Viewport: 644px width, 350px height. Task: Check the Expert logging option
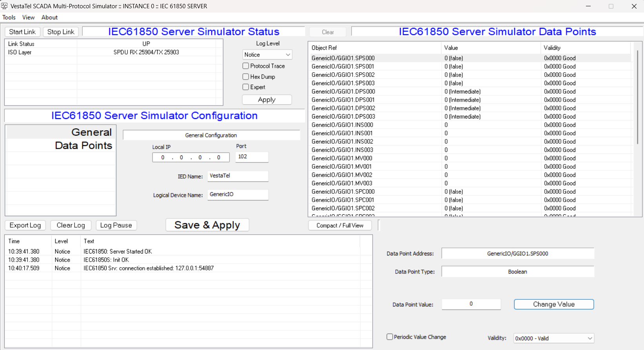point(246,87)
